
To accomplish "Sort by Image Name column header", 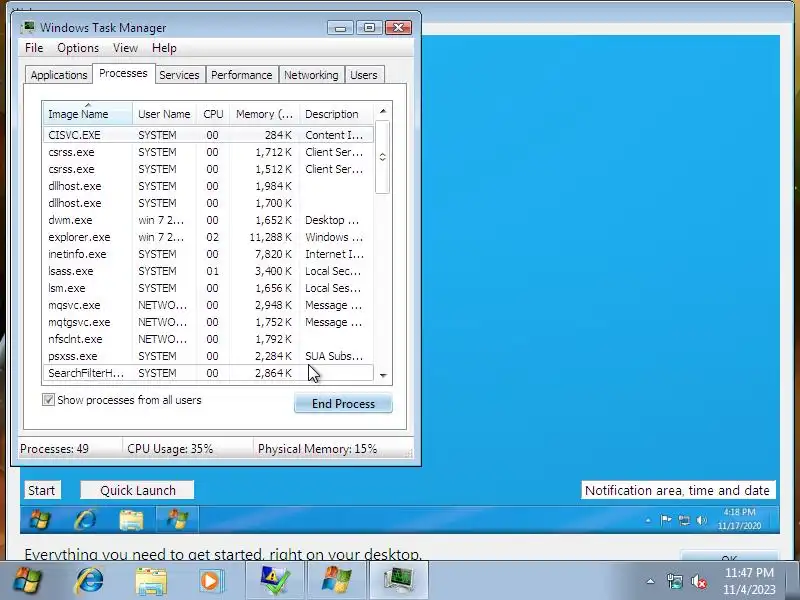I will pos(88,114).
